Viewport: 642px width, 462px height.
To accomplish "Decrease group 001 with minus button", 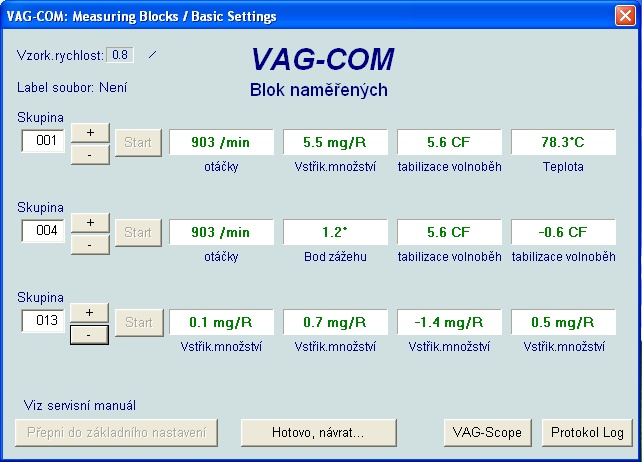I will [90, 155].
